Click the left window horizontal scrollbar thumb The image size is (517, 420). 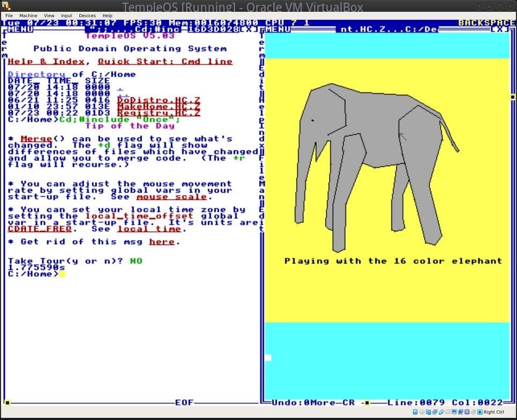[x=8, y=402]
